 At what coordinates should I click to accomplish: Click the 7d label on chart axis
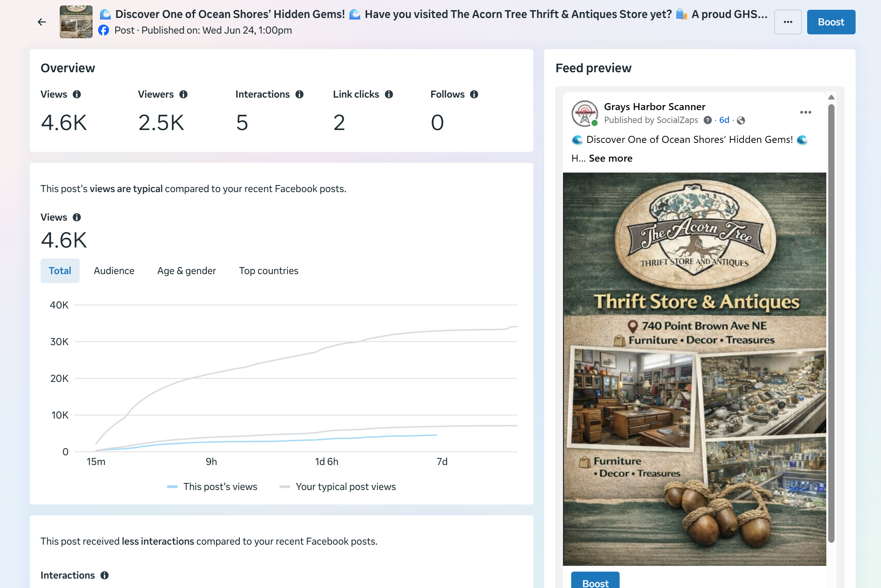click(x=442, y=462)
